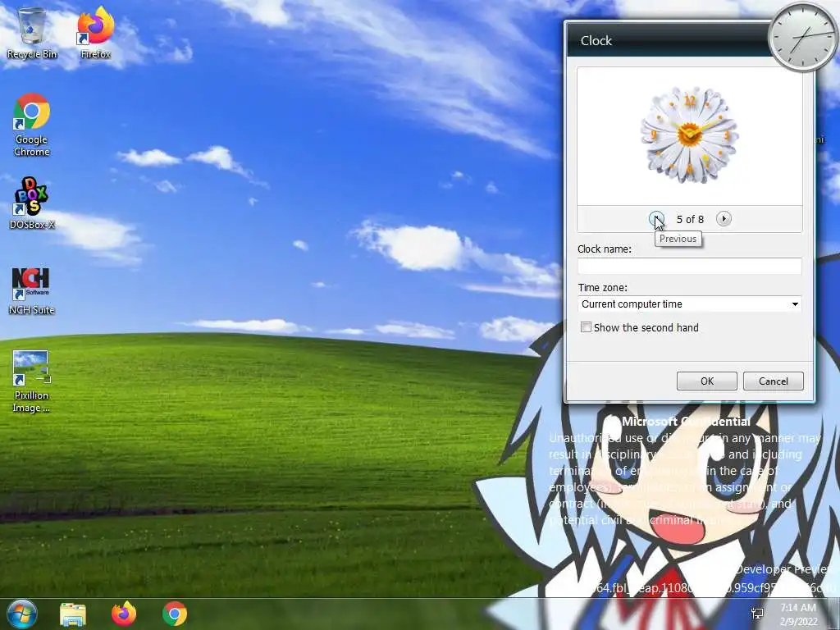Screen dimensions: 840x630
Task: Open the taskbar date and time
Action: click(798, 614)
